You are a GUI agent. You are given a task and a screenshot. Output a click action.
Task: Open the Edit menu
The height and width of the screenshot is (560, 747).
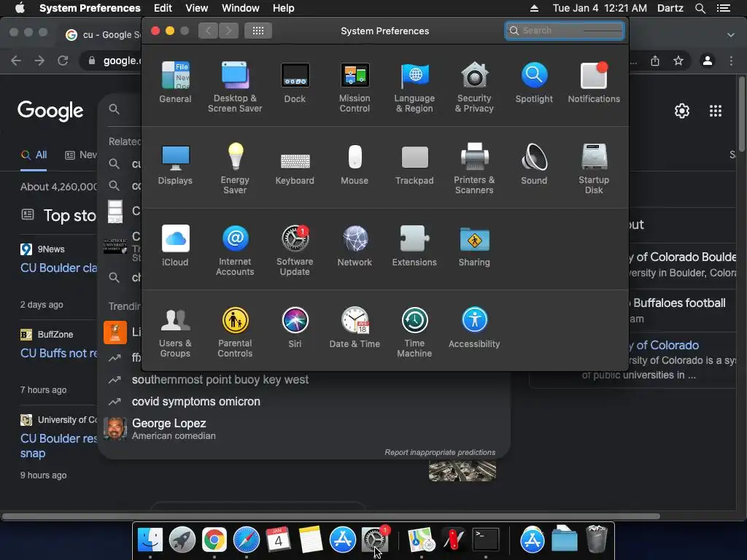coord(163,8)
